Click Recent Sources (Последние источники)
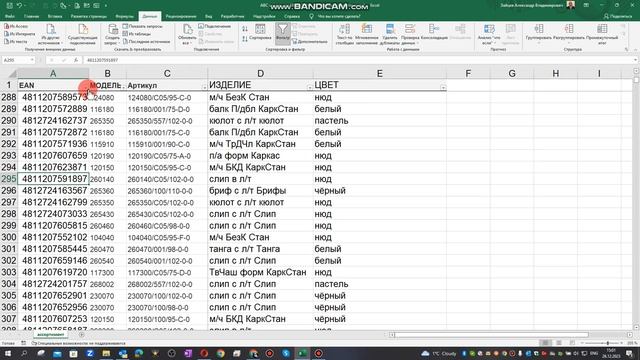Image resolution: width=640 pixels, height=360 pixels. (146, 41)
